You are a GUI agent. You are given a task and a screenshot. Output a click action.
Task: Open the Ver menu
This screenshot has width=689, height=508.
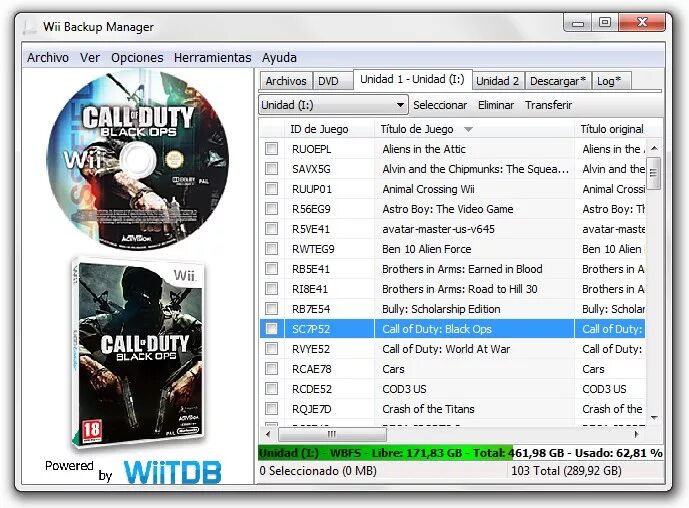click(90, 58)
